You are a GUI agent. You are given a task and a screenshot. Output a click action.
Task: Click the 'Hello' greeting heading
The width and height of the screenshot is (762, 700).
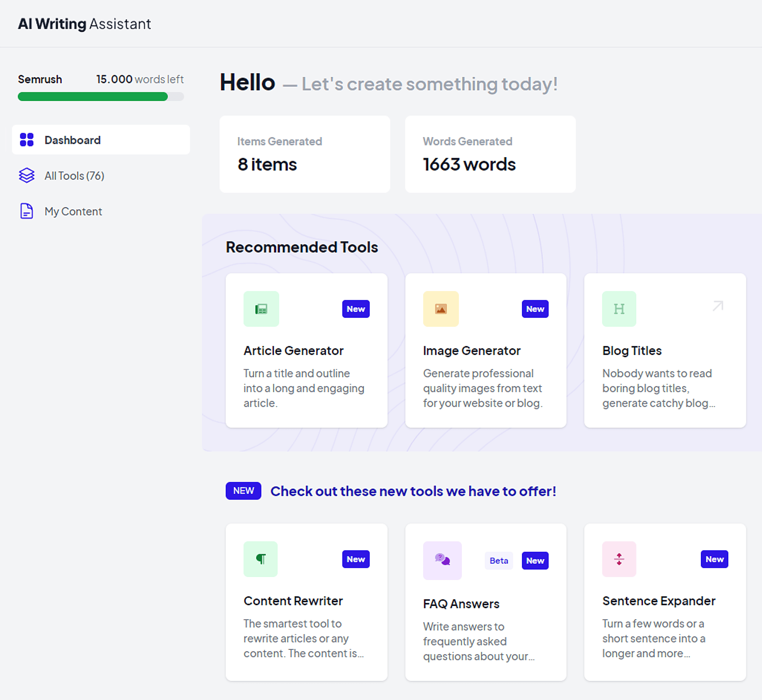click(247, 82)
